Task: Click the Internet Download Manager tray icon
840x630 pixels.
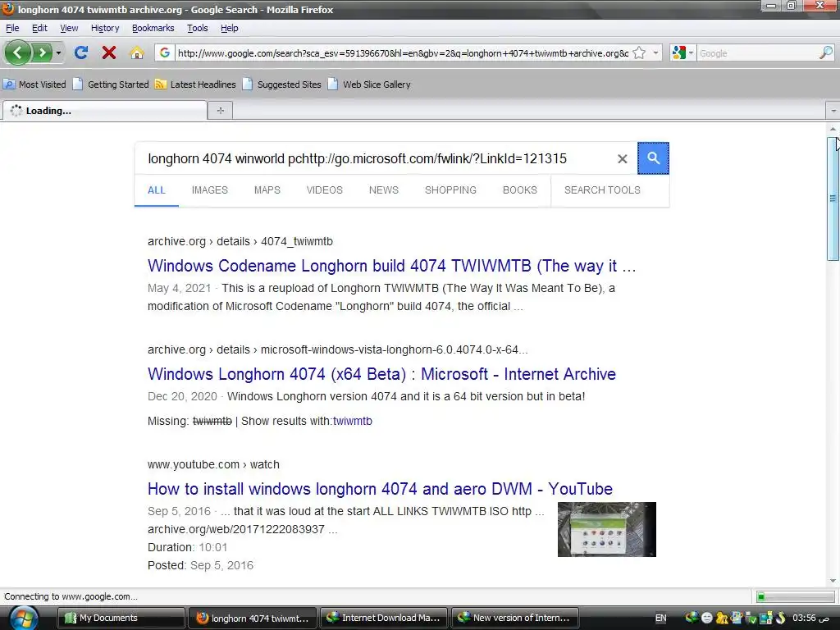Action: point(692,618)
